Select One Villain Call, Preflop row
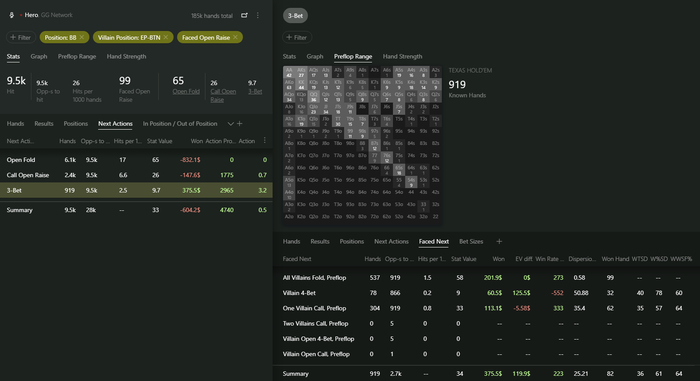 click(x=486, y=308)
